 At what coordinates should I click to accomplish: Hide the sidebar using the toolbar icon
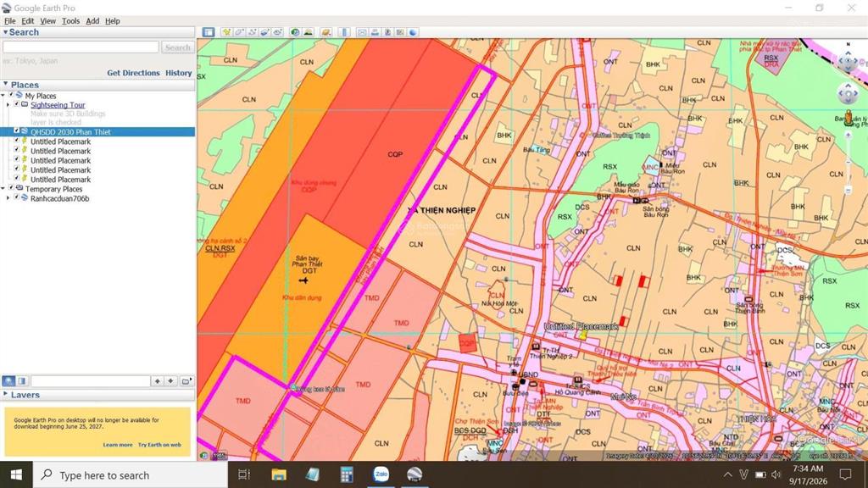click(x=209, y=32)
